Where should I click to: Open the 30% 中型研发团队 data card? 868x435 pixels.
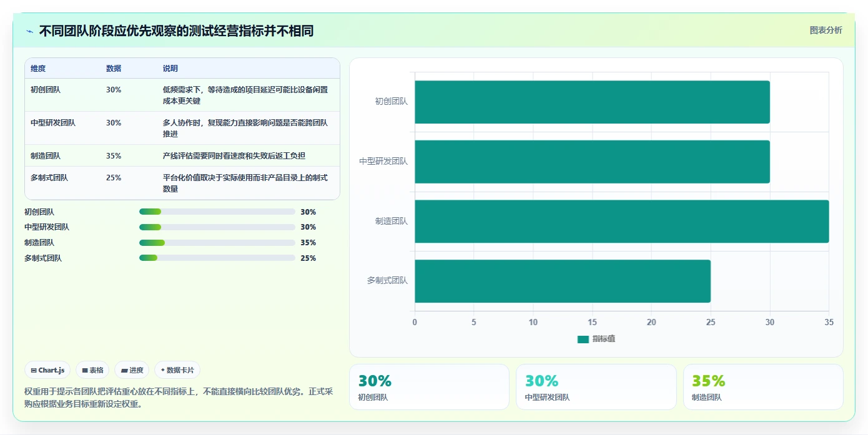click(x=596, y=387)
